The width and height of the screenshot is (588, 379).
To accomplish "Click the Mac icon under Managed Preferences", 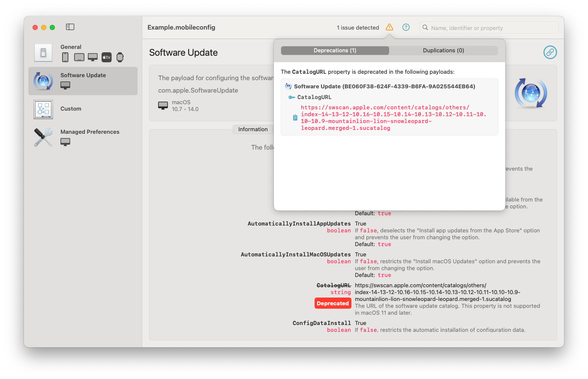I will pyautogui.click(x=65, y=142).
